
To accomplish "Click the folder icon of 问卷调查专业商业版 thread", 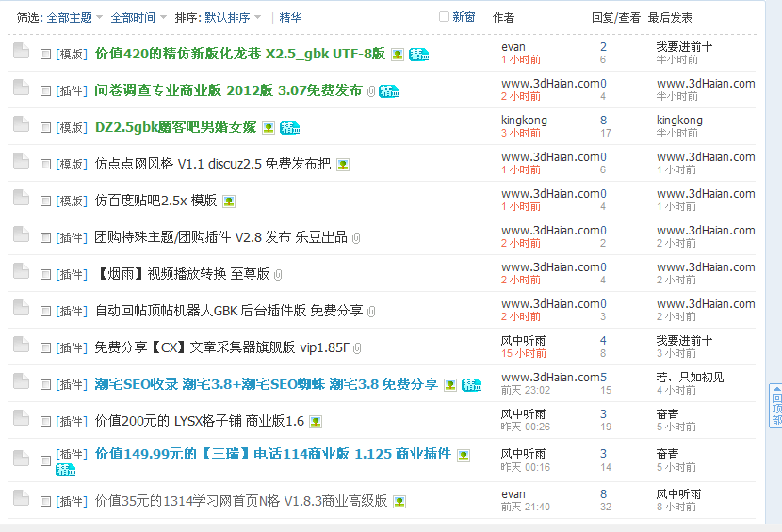I will coord(21,88).
